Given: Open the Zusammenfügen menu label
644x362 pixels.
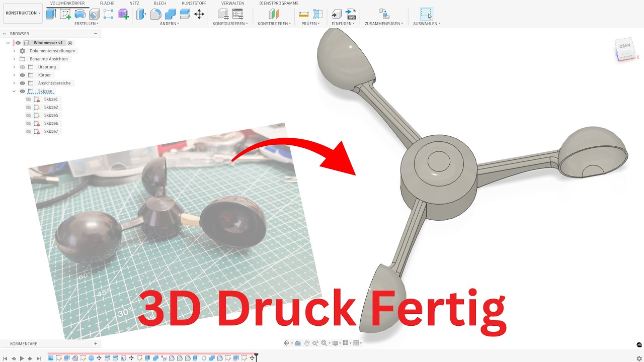Looking at the screenshot, I should click(x=384, y=24).
